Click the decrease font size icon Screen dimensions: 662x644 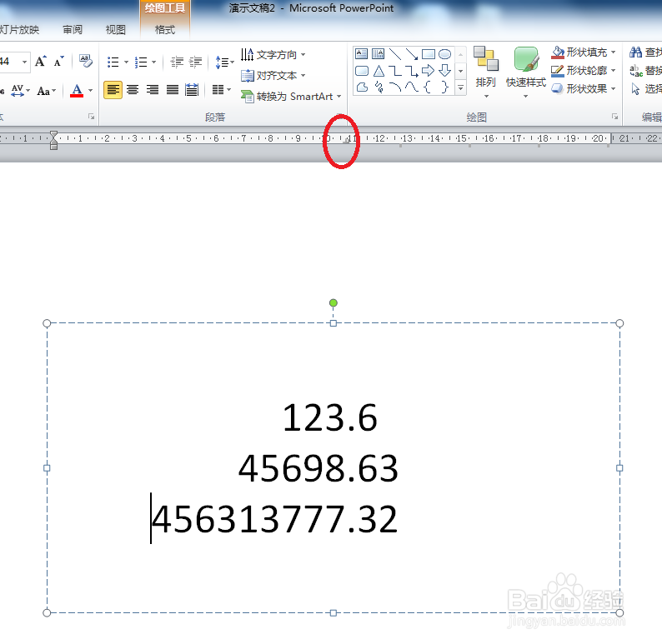[x=58, y=62]
